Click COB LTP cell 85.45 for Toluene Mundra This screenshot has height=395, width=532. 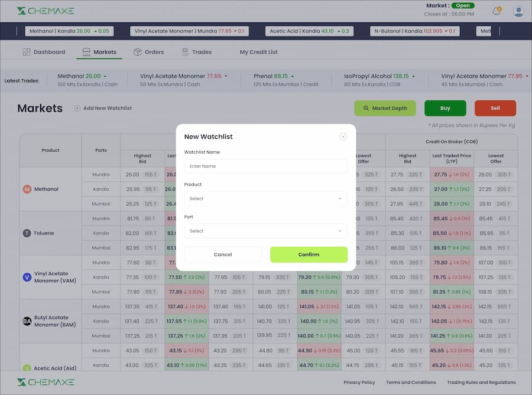coord(452,218)
